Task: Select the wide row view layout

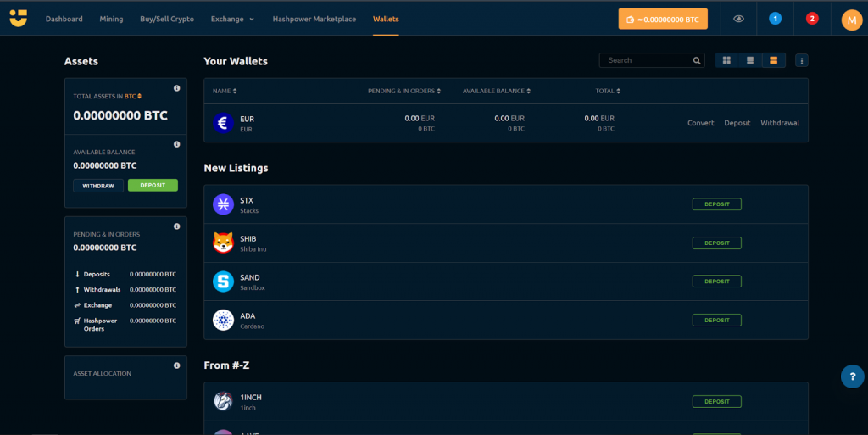Action: click(x=773, y=60)
